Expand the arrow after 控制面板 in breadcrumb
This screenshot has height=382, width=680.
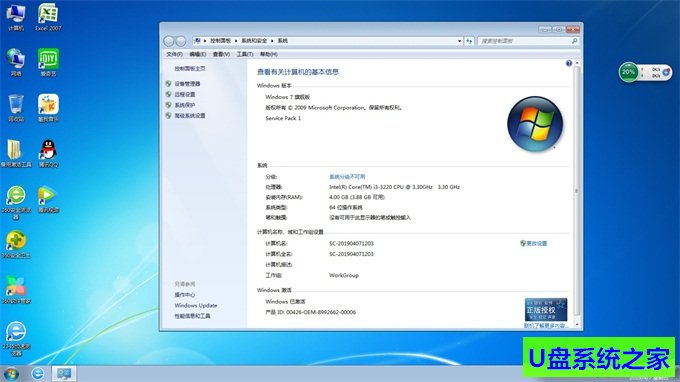[236, 41]
